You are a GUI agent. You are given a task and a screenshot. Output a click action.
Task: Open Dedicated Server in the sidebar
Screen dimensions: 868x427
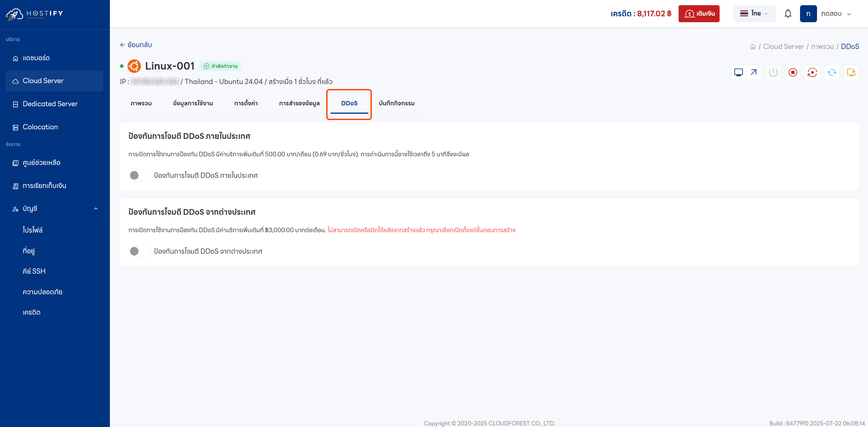click(50, 104)
